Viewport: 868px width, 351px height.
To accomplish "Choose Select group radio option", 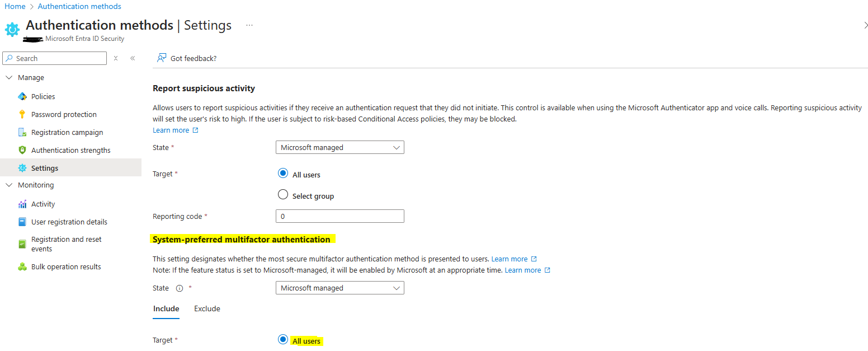I will (x=283, y=195).
